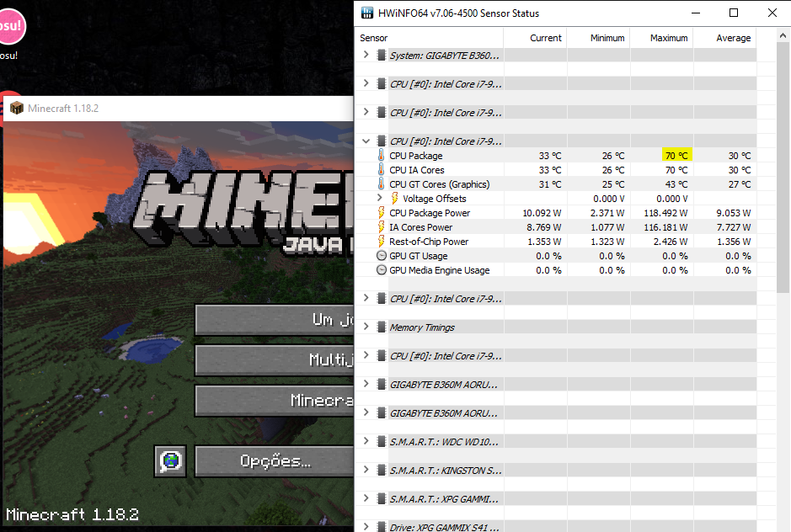Expand the S.M.A.R.T.: WDC WD10 group

[366, 441]
